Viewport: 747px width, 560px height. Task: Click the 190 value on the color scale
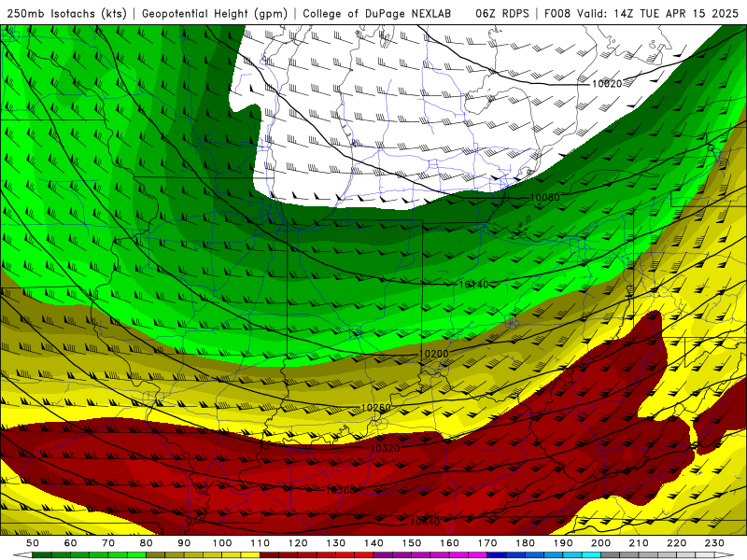(x=564, y=543)
